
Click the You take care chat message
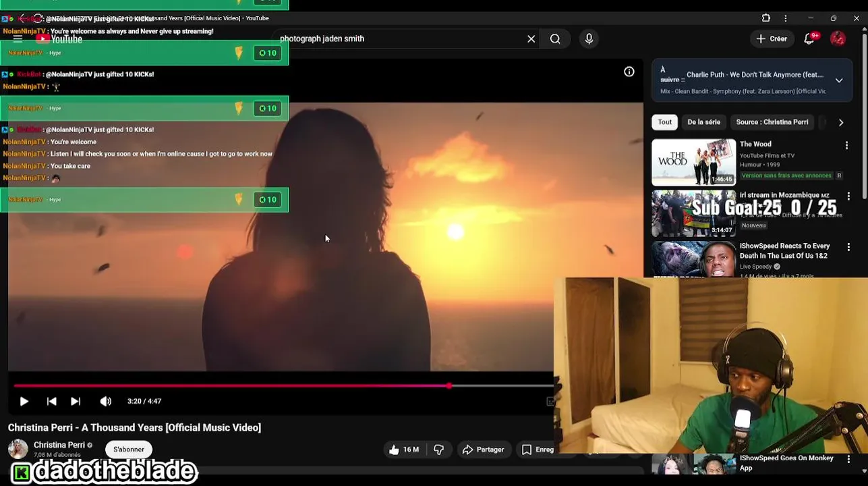pyautogui.click(x=70, y=166)
